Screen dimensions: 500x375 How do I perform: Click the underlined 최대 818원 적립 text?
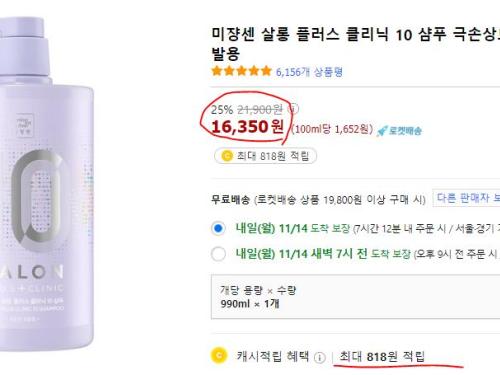pyautogui.click(x=382, y=356)
